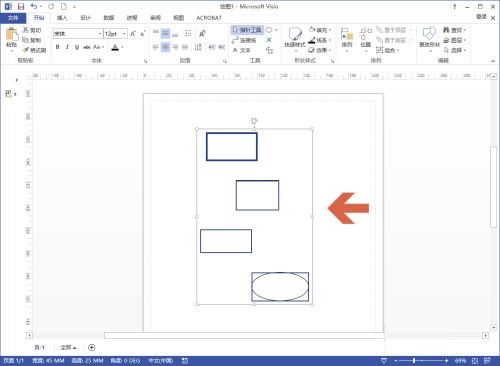The width and height of the screenshot is (500, 366).
Task: Click the Undo arrow icon
Action: coord(34,6)
